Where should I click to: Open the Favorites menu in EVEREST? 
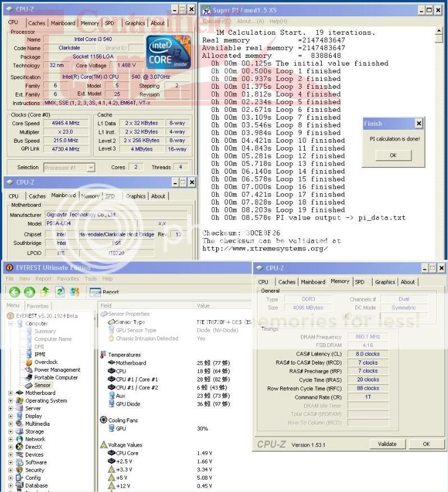point(68,279)
